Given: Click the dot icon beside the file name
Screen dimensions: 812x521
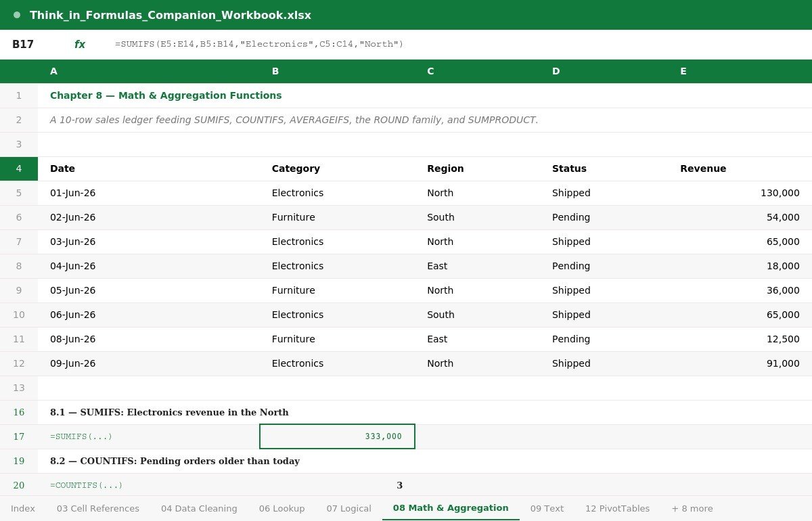Looking at the screenshot, I should click(17, 15).
